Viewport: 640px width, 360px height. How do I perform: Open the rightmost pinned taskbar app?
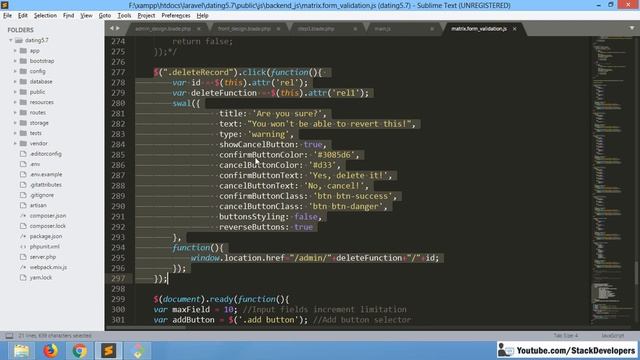[138, 351]
